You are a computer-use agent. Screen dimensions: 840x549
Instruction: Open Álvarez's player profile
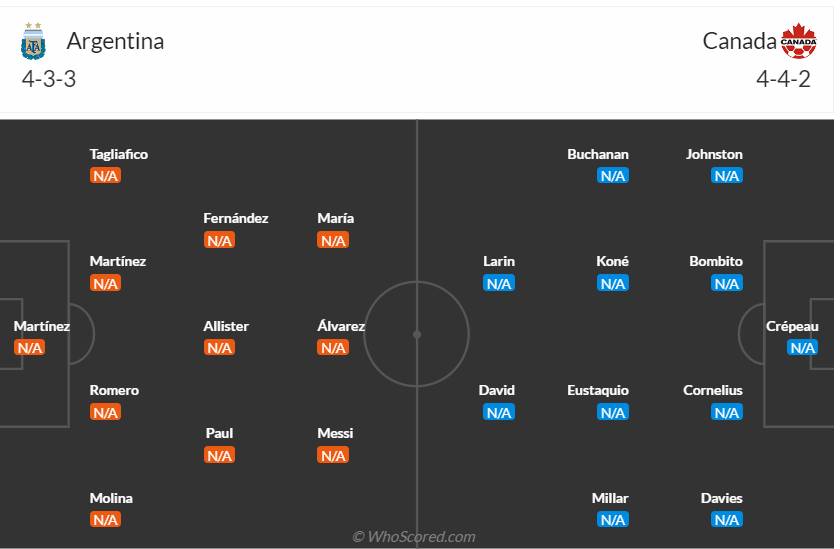pos(341,326)
